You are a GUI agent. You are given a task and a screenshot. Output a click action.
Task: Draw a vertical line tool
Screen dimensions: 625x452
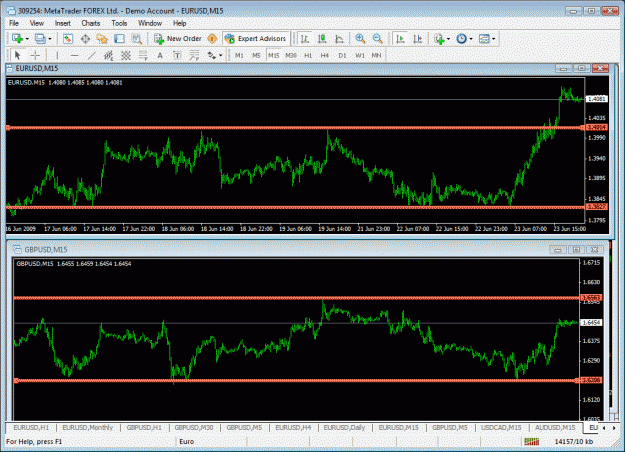pyautogui.click(x=57, y=55)
